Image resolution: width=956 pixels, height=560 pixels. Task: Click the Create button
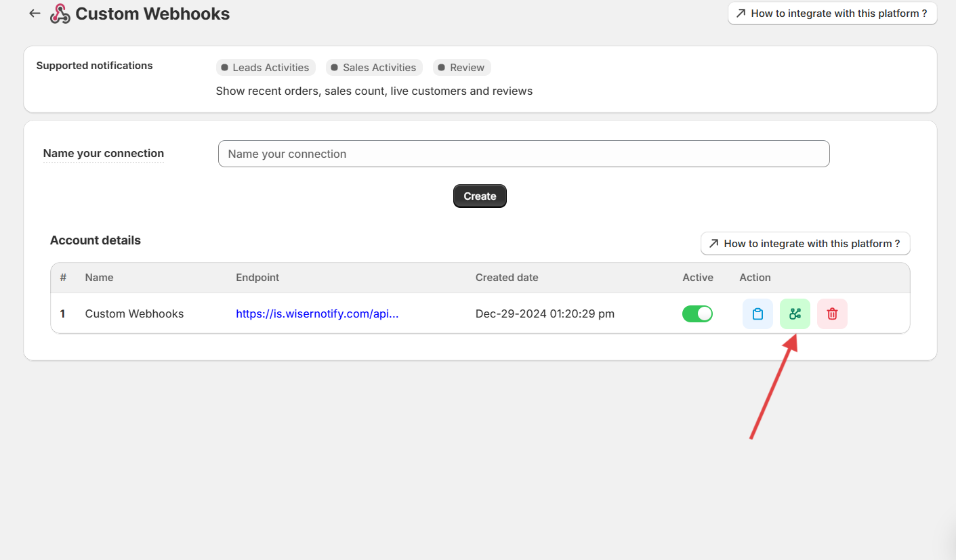pos(480,196)
